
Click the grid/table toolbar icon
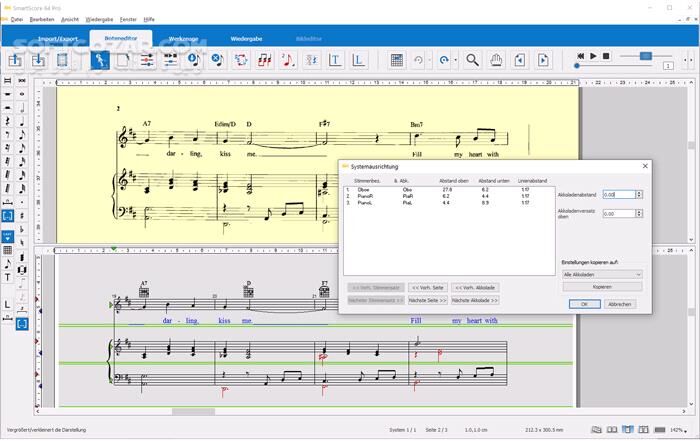point(397,60)
